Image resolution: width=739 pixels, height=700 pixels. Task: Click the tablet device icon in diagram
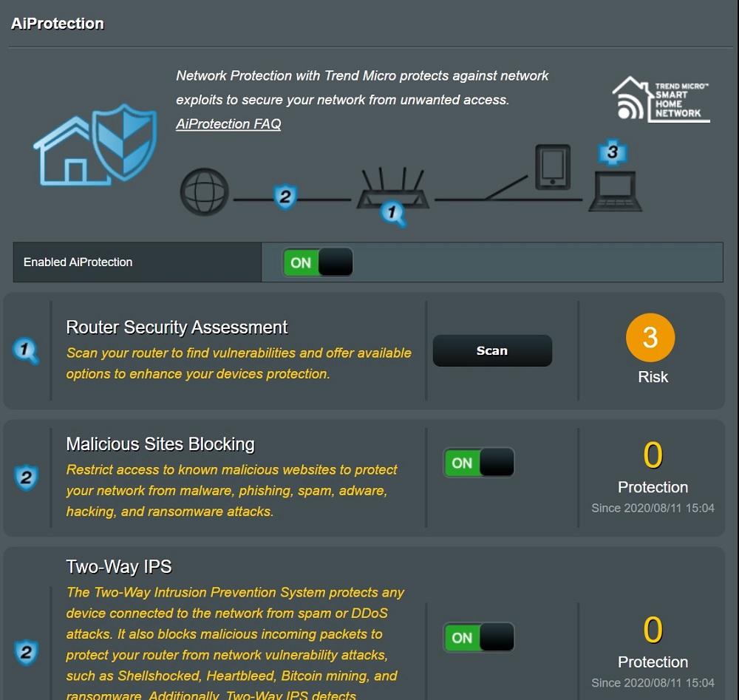pos(553,167)
